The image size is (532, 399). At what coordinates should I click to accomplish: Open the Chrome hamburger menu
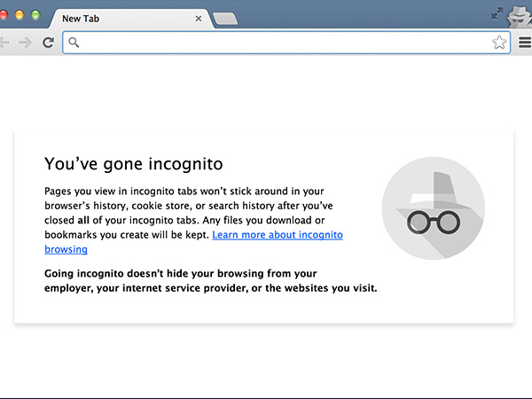coord(524,43)
